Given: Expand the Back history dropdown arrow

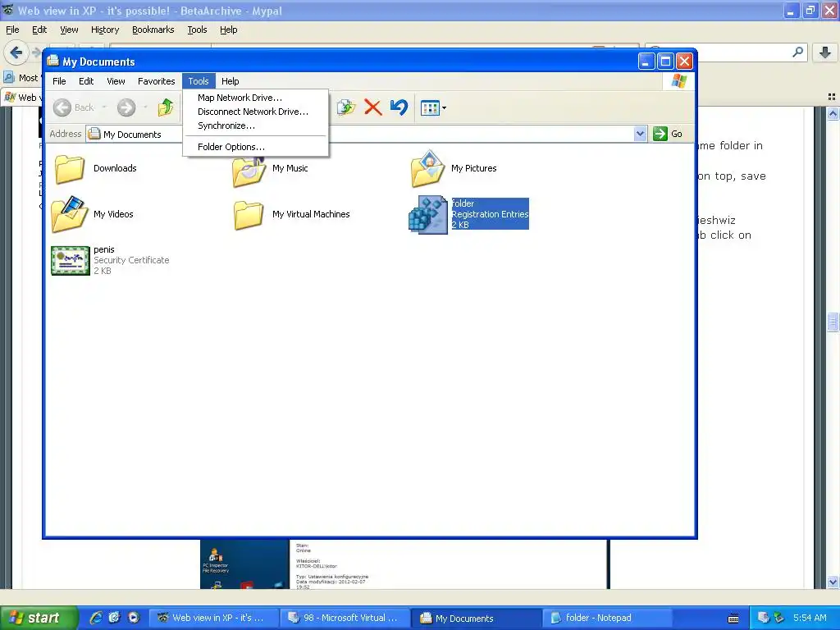Looking at the screenshot, I should coord(104,107).
